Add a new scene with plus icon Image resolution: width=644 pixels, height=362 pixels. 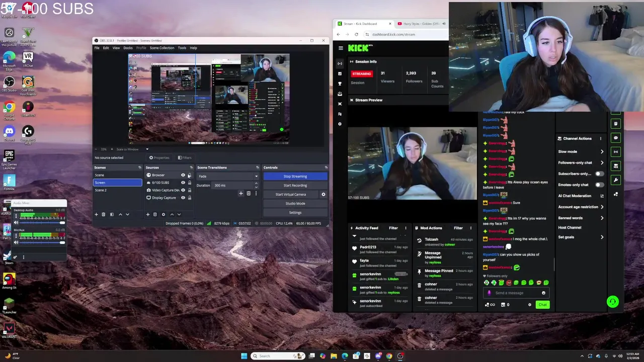[96, 215]
